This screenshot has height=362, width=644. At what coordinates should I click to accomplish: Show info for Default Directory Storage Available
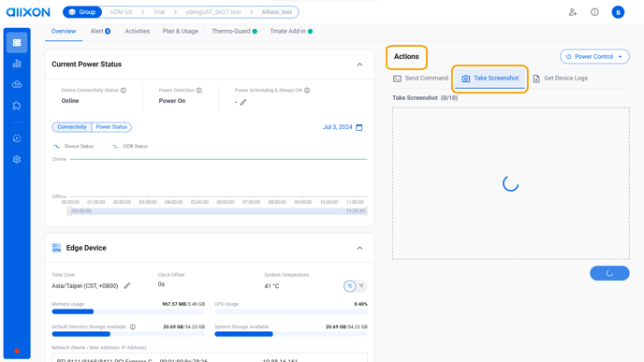133,327
